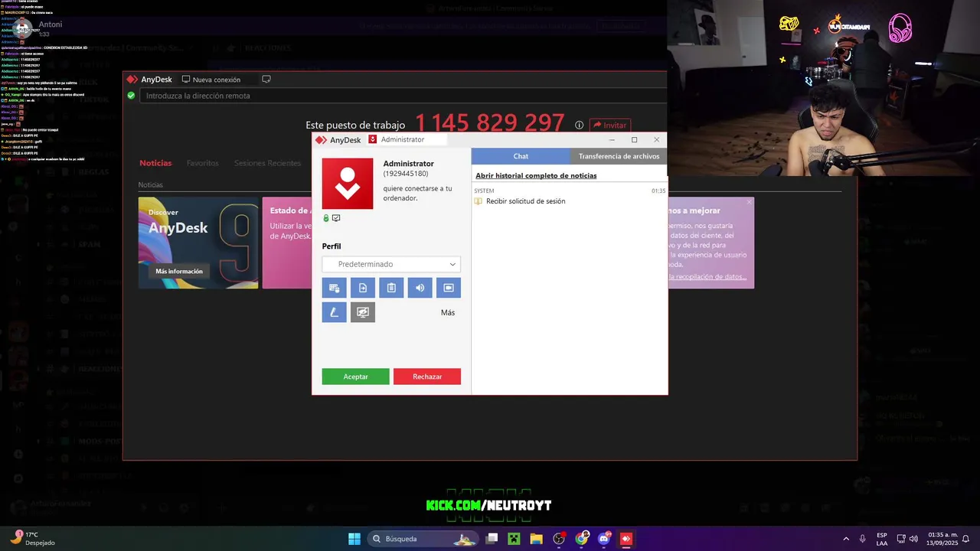Viewport: 980px width, 551px height.
Task: Show hidden system tray icons
Action: pos(846,539)
